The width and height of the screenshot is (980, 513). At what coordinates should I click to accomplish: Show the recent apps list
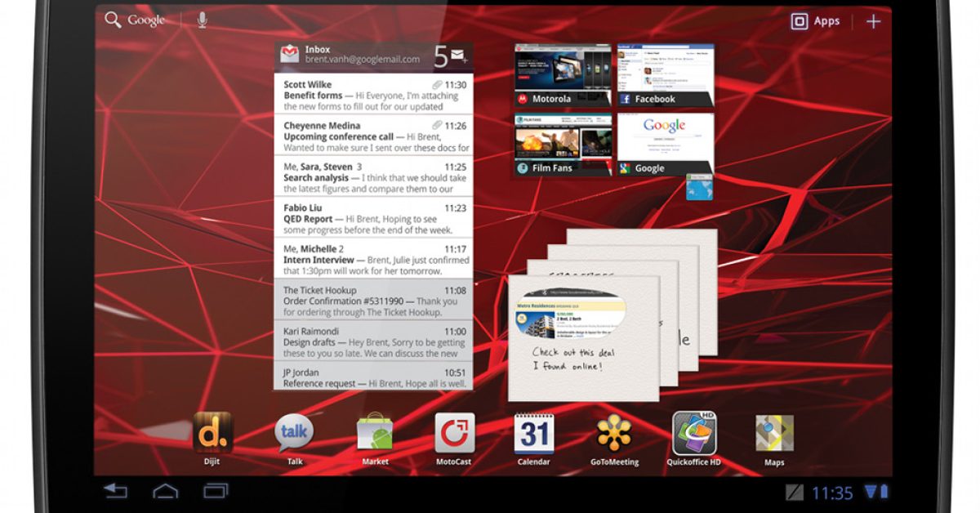(216, 491)
